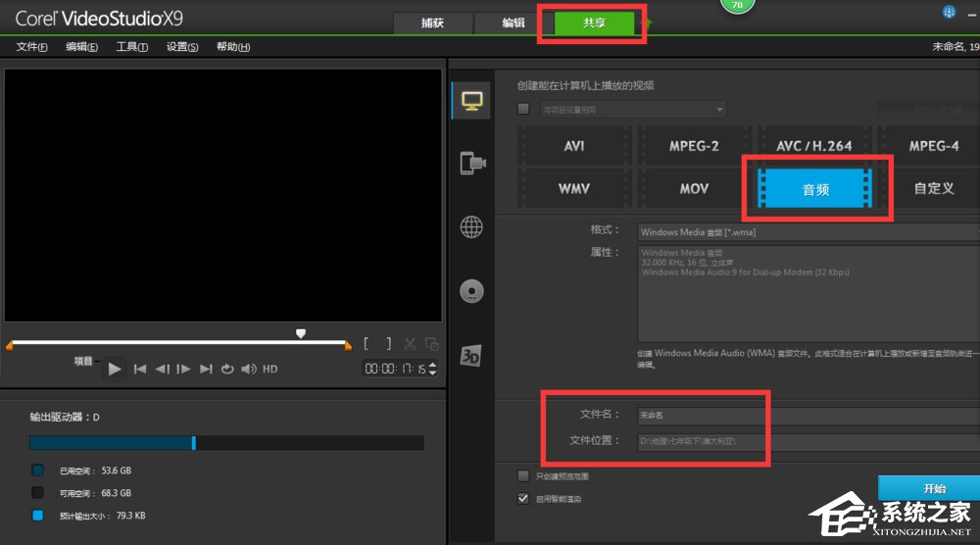
Task: Click the black preview window
Action: [223, 195]
